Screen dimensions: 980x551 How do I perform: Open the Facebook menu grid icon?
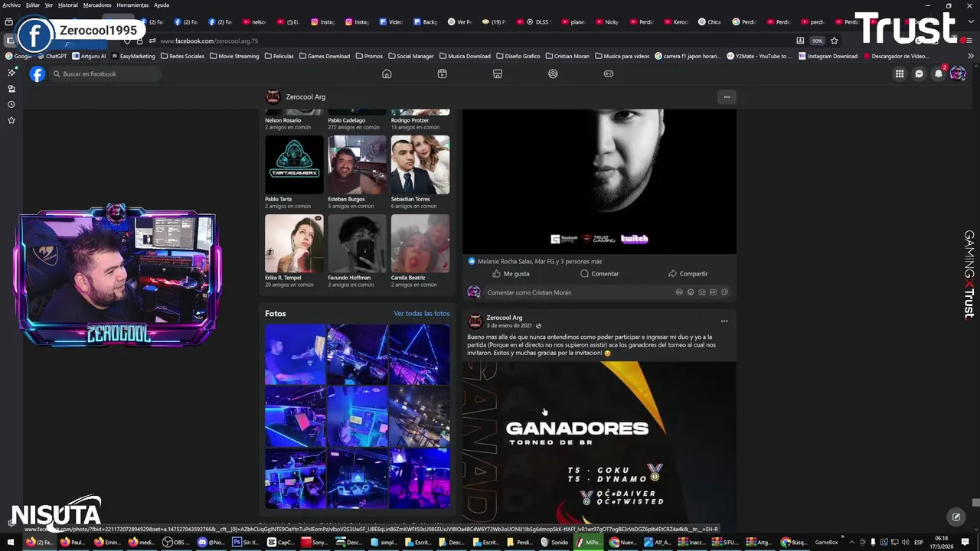[900, 73]
